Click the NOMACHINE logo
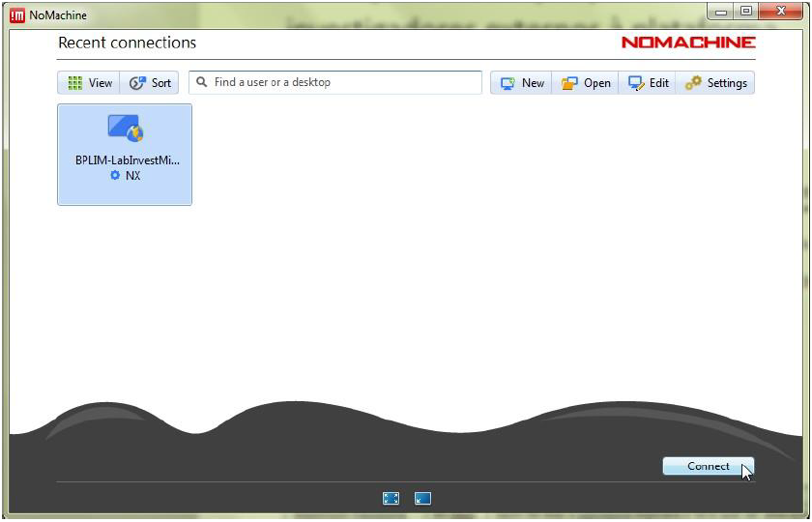Image resolution: width=812 pixels, height=522 pixels. pyautogui.click(x=688, y=43)
